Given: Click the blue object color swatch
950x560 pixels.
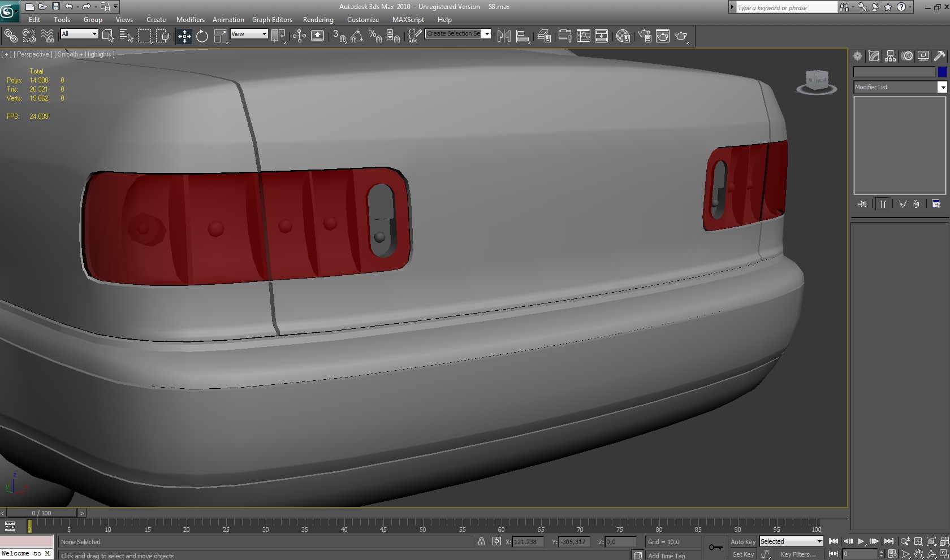Looking at the screenshot, I should tap(942, 72).
